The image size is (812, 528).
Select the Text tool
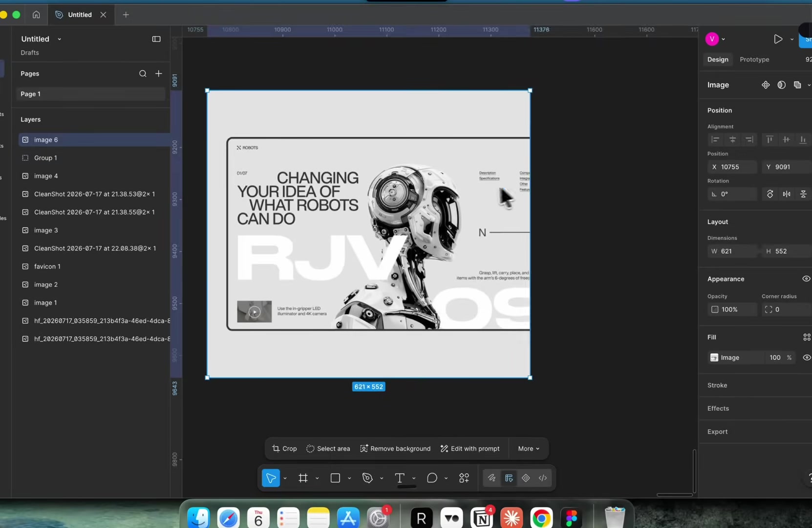400,478
